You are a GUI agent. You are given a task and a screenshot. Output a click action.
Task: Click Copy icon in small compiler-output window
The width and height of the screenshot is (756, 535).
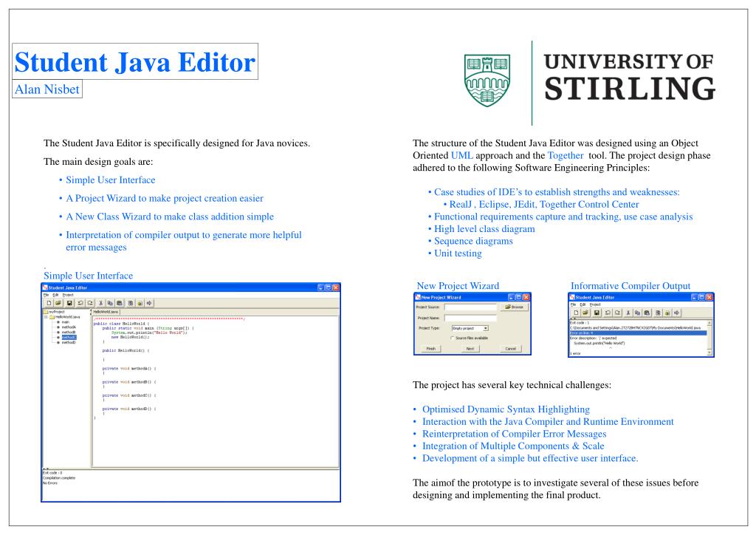(637, 313)
